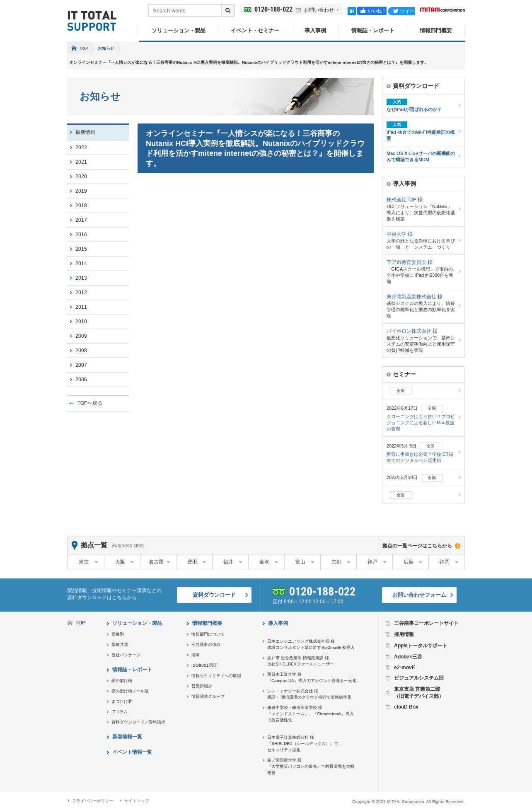Click the お問い合わせフォーム button

tap(419, 595)
